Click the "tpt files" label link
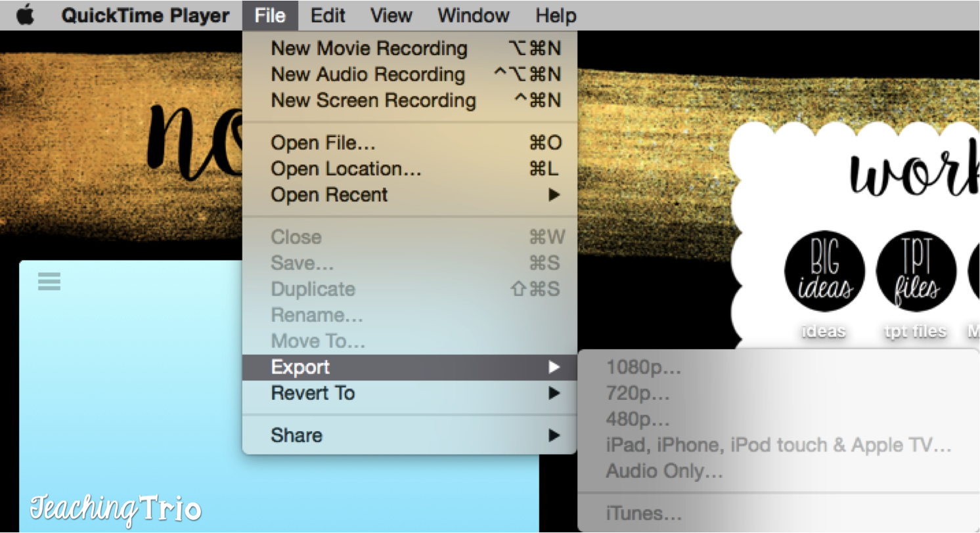The width and height of the screenshot is (980, 533). 916,331
